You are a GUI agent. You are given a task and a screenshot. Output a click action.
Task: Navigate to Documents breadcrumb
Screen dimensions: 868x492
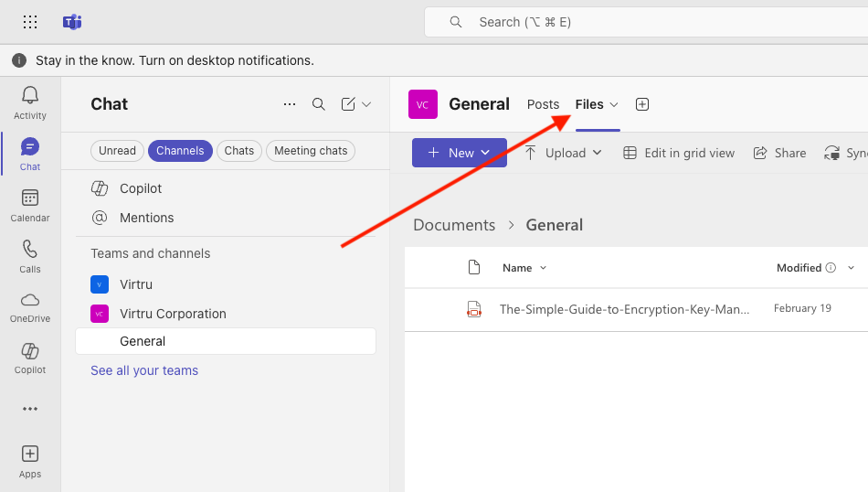coord(454,225)
